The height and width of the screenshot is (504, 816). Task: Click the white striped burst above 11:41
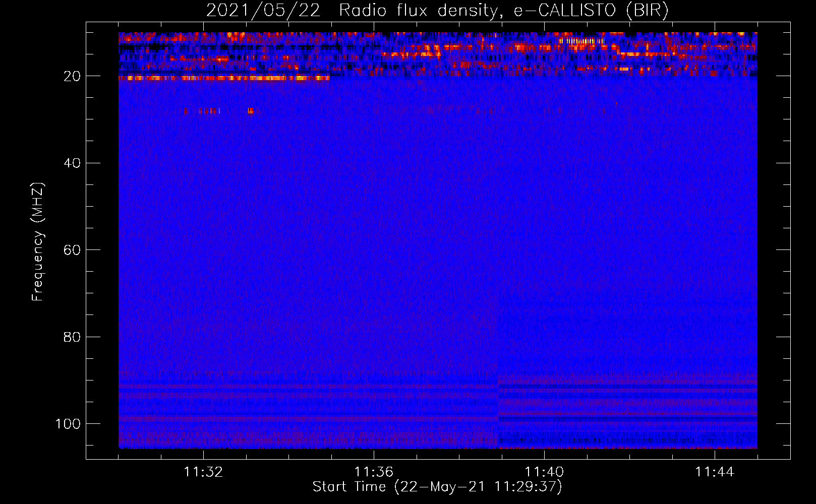581,41
